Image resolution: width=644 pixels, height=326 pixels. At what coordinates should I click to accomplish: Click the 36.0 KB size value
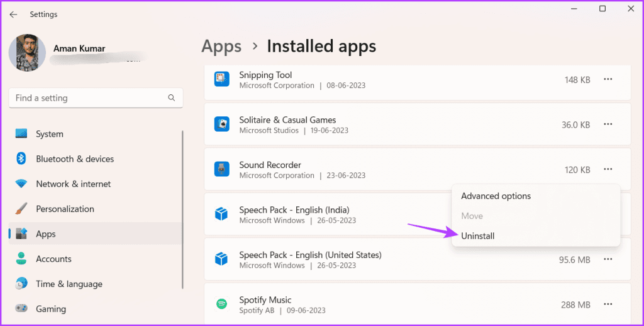click(575, 125)
